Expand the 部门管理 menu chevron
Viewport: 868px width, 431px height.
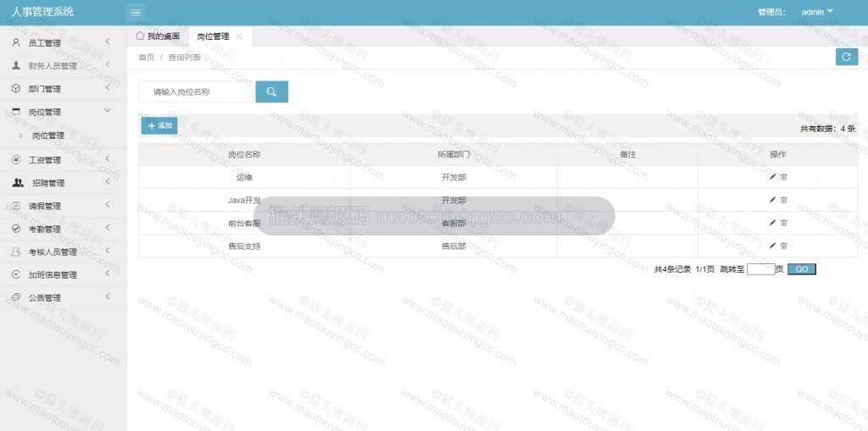(108, 87)
